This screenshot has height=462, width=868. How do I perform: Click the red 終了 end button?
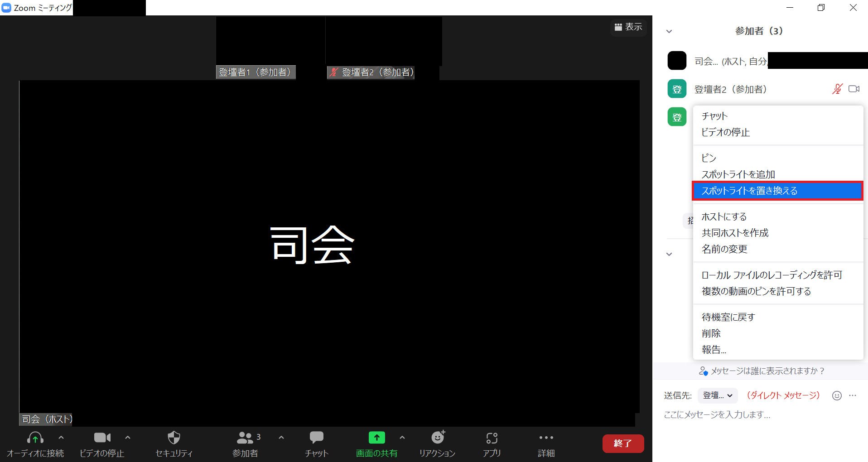[x=623, y=443]
